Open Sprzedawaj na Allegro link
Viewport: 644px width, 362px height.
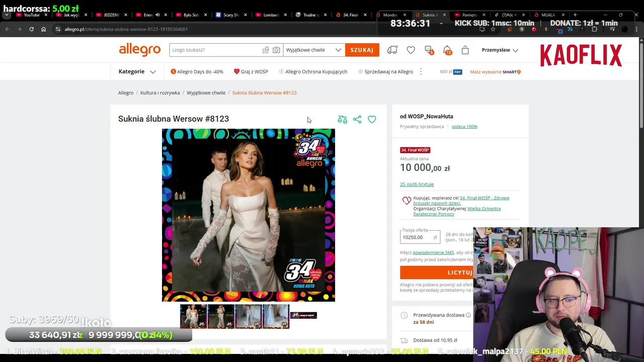click(385, 71)
